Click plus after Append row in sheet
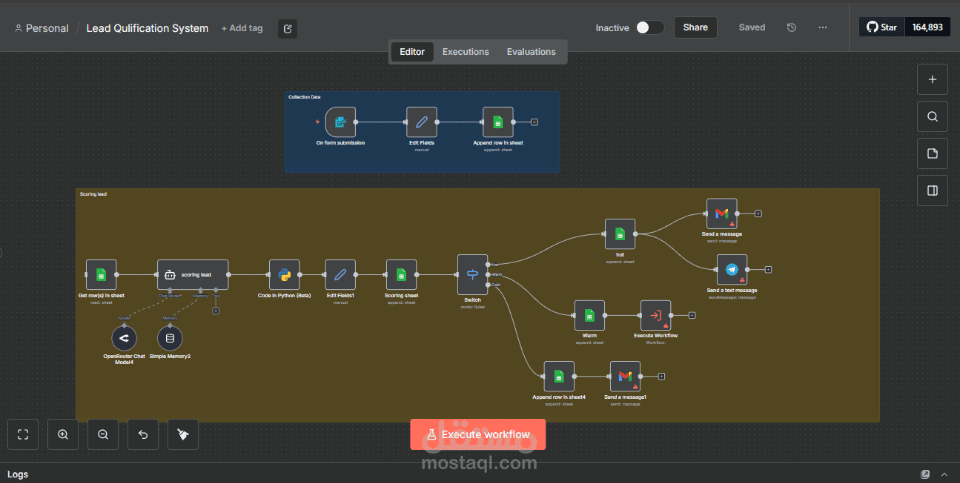The image size is (960, 483). pos(534,122)
